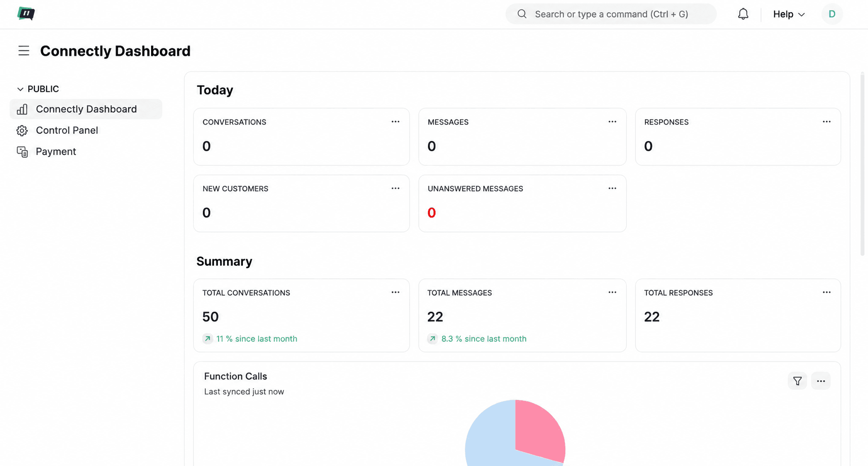Open options menu on Total Messages card
The image size is (868, 466).
tap(612, 293)
